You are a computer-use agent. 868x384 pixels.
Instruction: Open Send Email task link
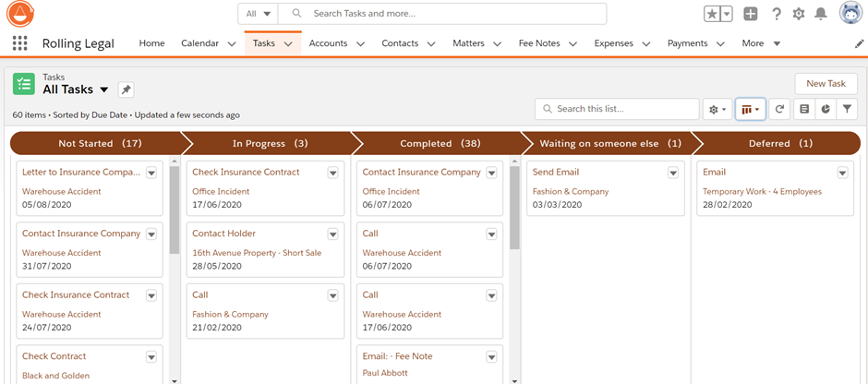click(555, 172)
